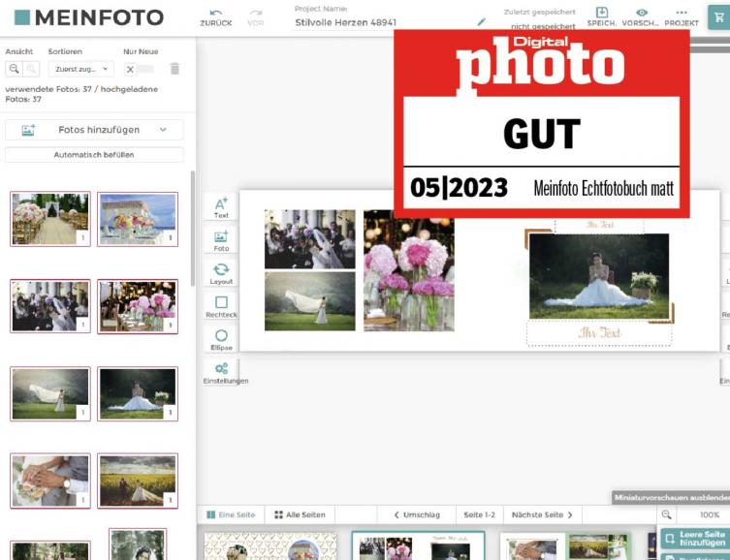Click Automatisch befüllen button
Viewport: 730px width, 560px height.
(94, 154)
